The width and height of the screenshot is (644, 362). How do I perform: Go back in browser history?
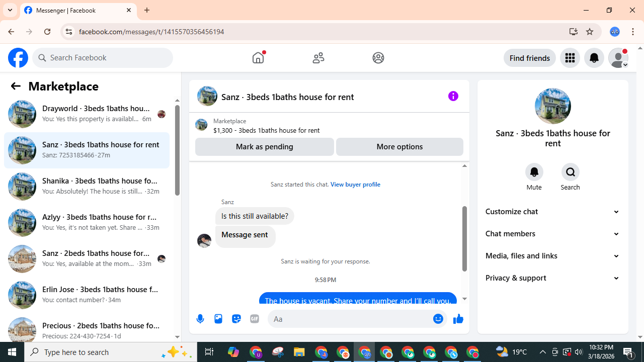pos(11,32)
